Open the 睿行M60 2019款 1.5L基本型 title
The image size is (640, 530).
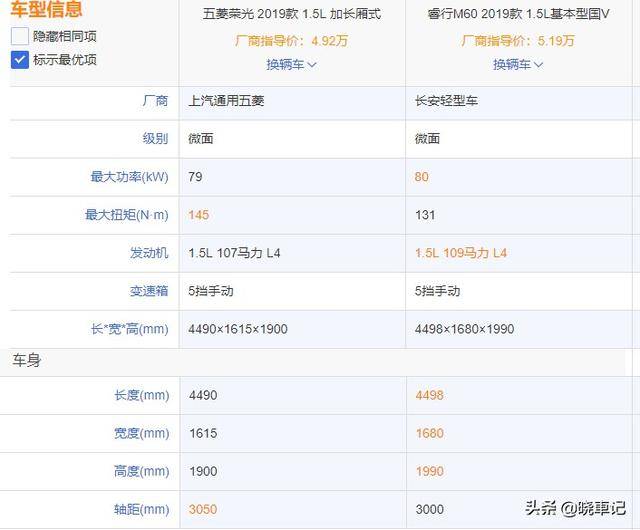pyautogui.click(x=518, y=14)
